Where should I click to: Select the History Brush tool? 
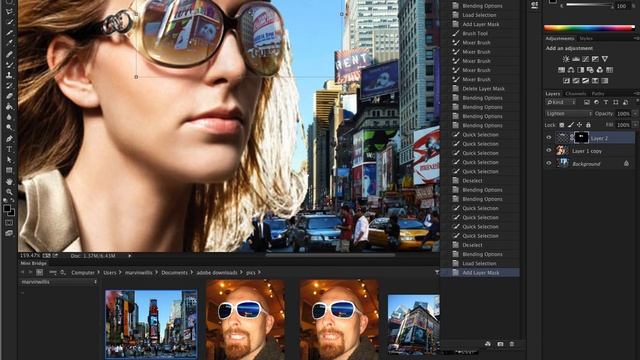(9, 86)
